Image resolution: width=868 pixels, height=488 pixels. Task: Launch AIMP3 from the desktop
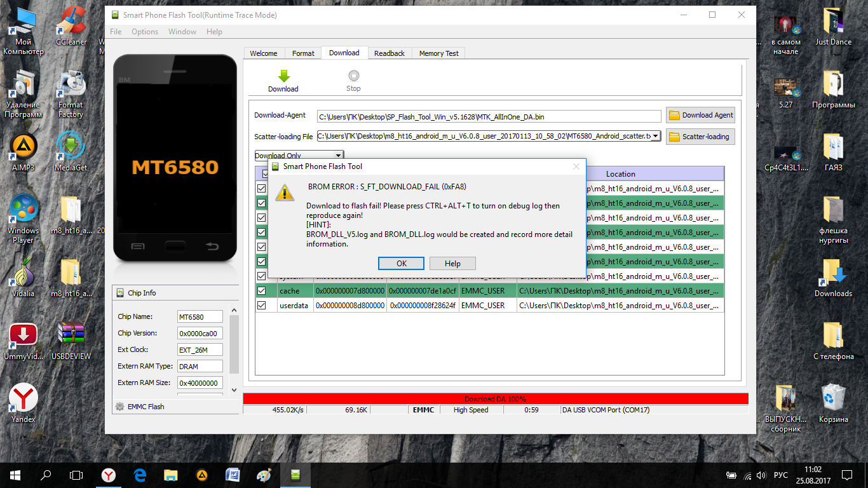click(x=23, y=147)
